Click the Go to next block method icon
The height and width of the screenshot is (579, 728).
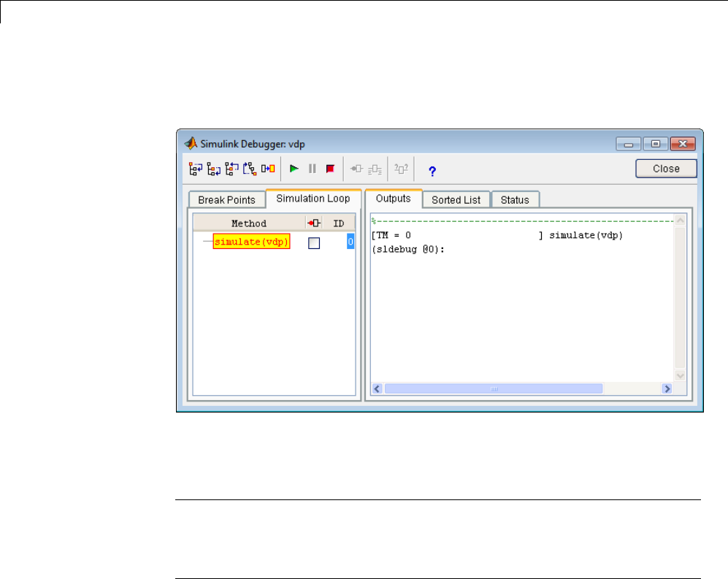(x=268, y=169)
